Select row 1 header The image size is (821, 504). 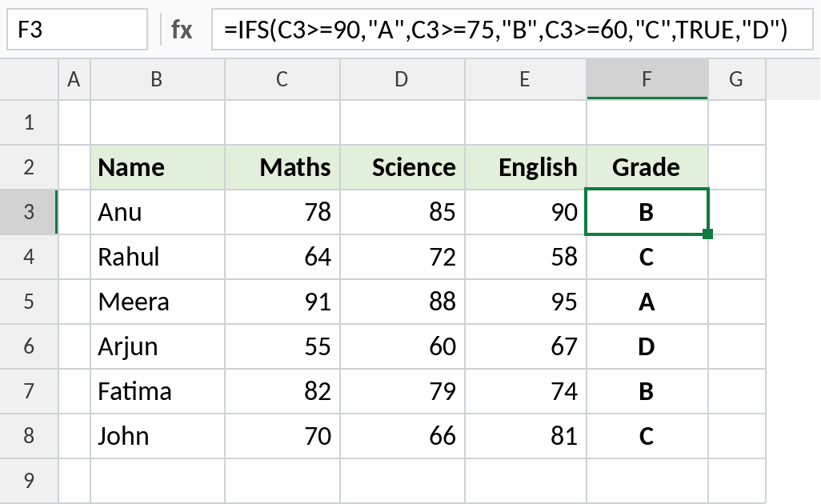[x=29, y=122]
